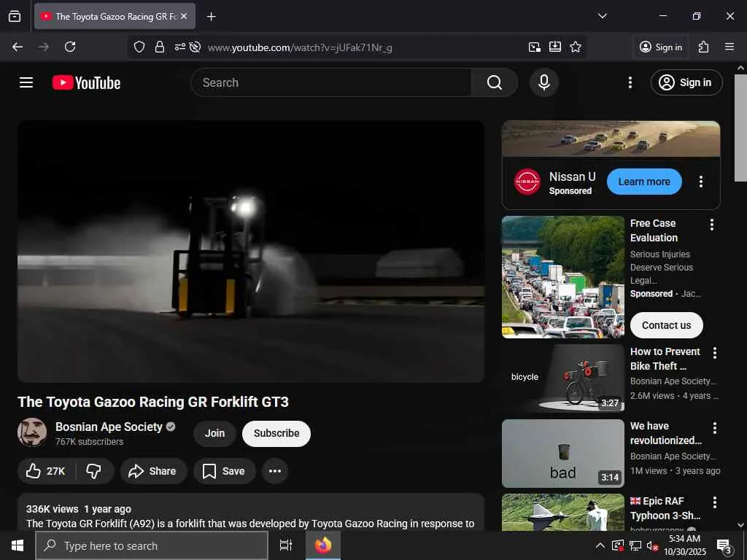This screenshot has width=747, height=560.
Task: Reload the page in Firefox
Action: click(x=70, y=47)
